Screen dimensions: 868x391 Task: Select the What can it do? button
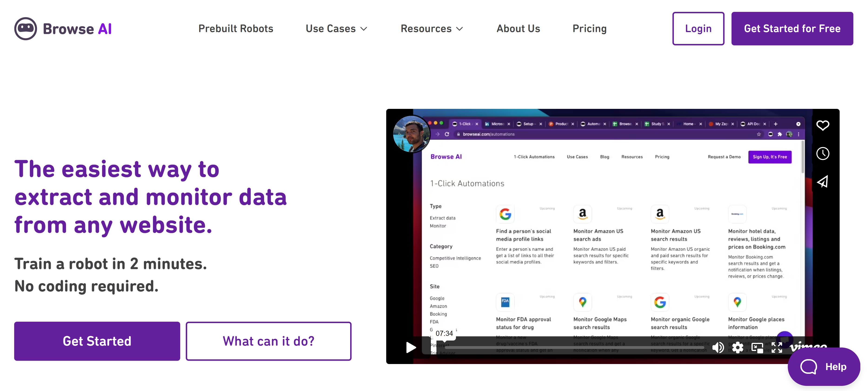click(269, 341)
